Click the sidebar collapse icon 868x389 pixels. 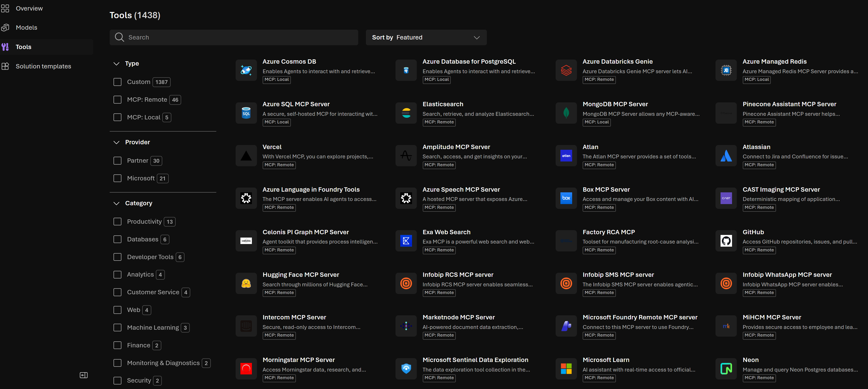click(x=84, y=375)
